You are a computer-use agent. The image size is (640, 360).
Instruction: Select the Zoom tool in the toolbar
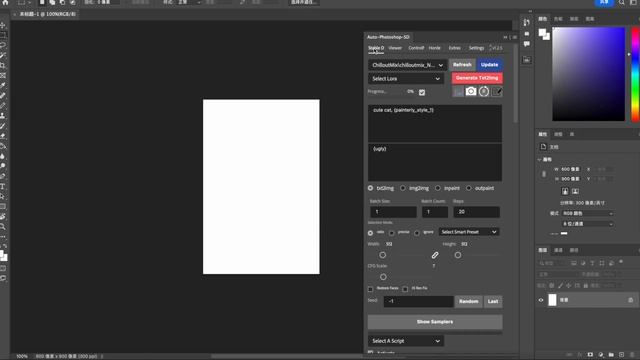(3, 227)
